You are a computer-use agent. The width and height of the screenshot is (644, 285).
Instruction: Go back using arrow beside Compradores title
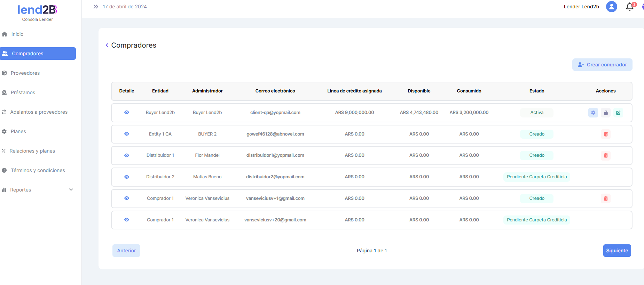click(x=107, y=45)
